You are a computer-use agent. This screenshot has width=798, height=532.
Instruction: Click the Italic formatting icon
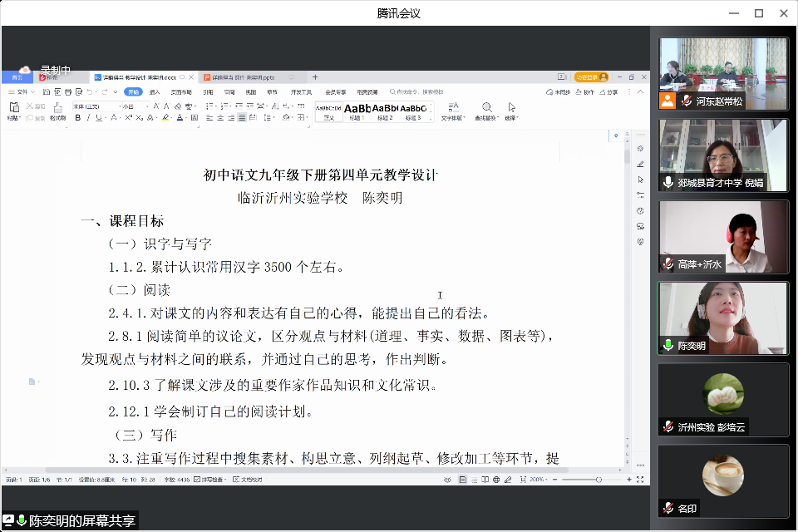click(x=88, y=118)
